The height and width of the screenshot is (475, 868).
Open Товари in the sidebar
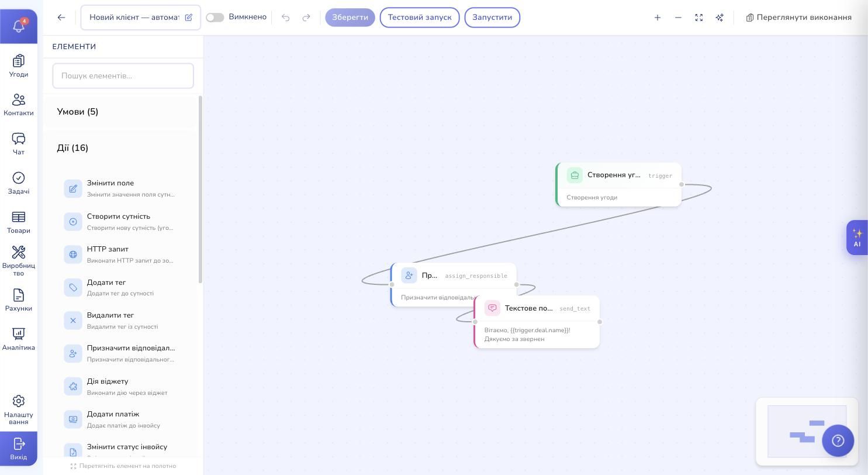(x=19, y=222)
